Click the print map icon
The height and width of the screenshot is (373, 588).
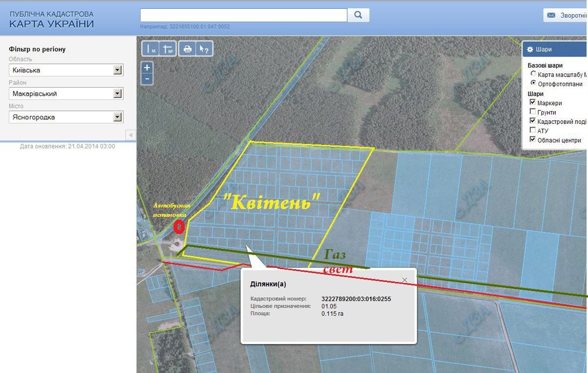pyautogui.click(x=187, y=49)
